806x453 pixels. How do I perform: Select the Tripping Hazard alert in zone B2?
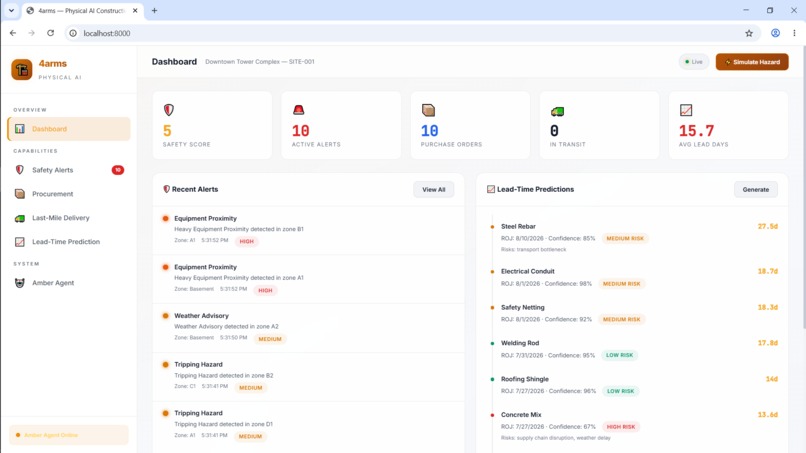pos(308,376)
